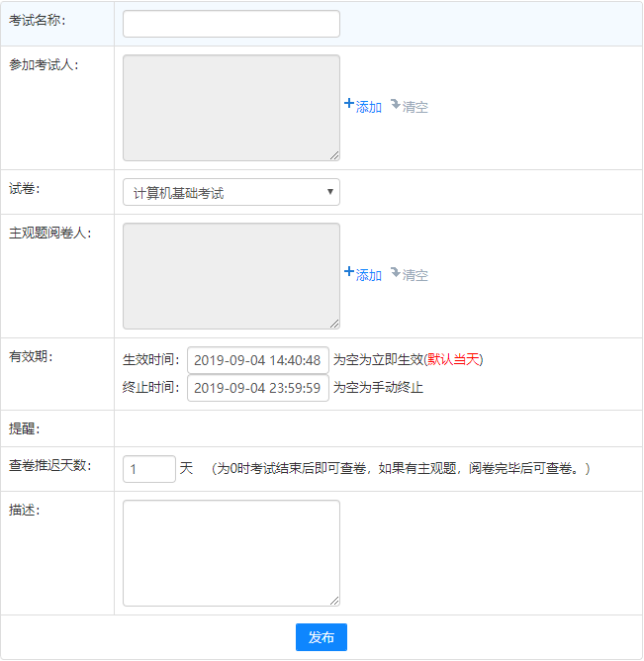The image size is (644, 661).
Task: Open the 生效时间 date-time picker field
Action: coord(257,360)
